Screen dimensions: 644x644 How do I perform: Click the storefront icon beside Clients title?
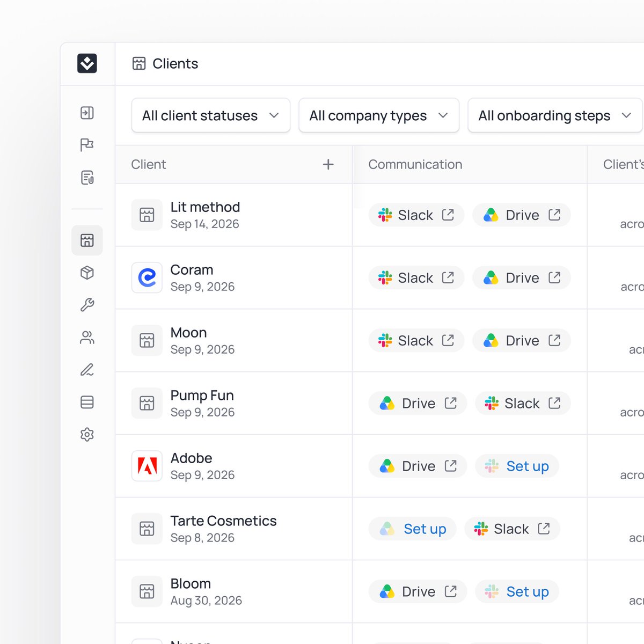point(139,63)
